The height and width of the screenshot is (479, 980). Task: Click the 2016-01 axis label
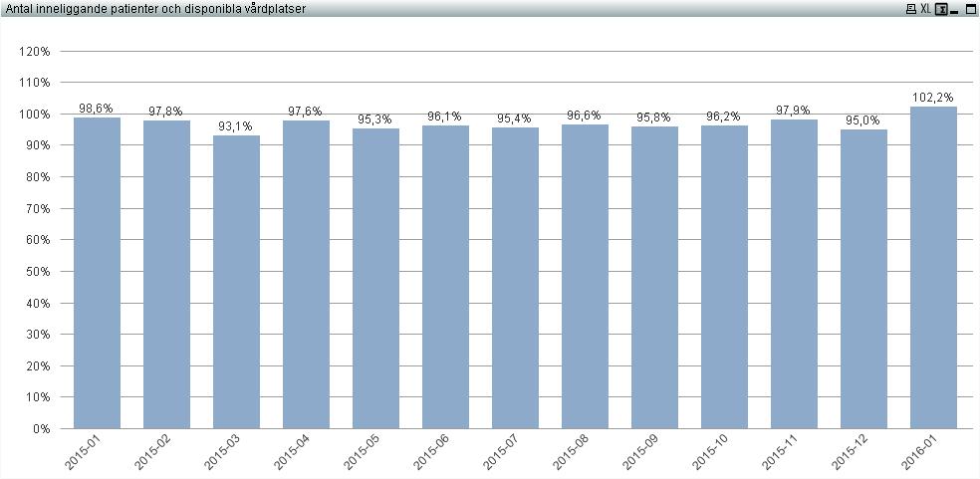[917, 453]
